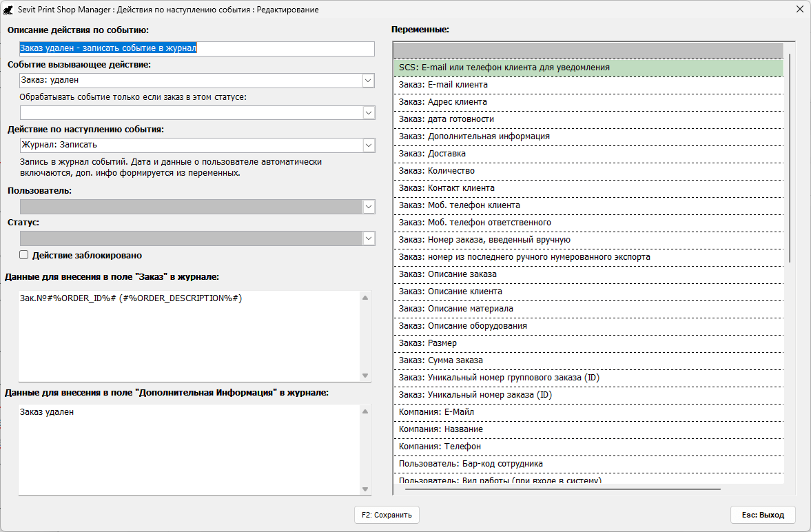Click up arrow of 'Заказ' text area scrollbar

tap(365, 298)
